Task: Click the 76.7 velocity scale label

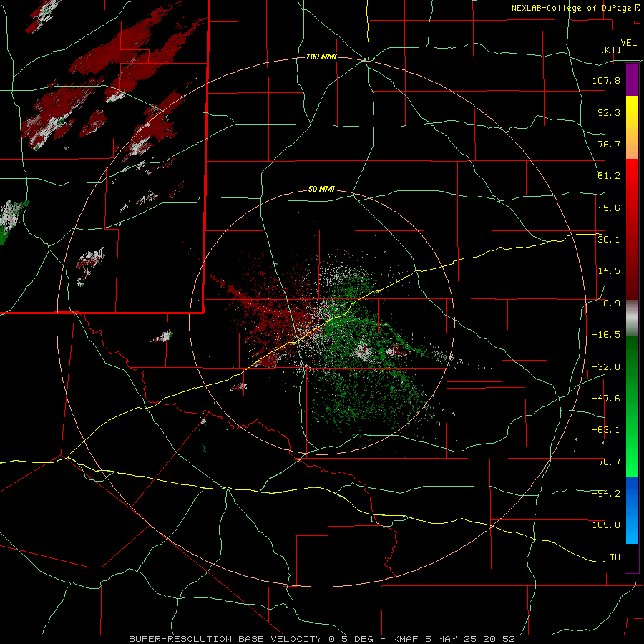Action: (609, 144)
